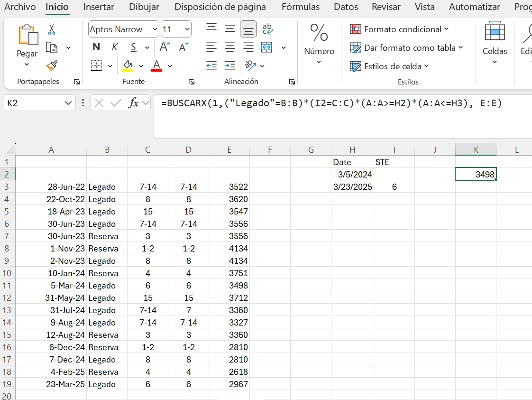This screenshot has height=400, width=532.
Task: Open the Estilos de celda menu
Action: pos(389,66)
